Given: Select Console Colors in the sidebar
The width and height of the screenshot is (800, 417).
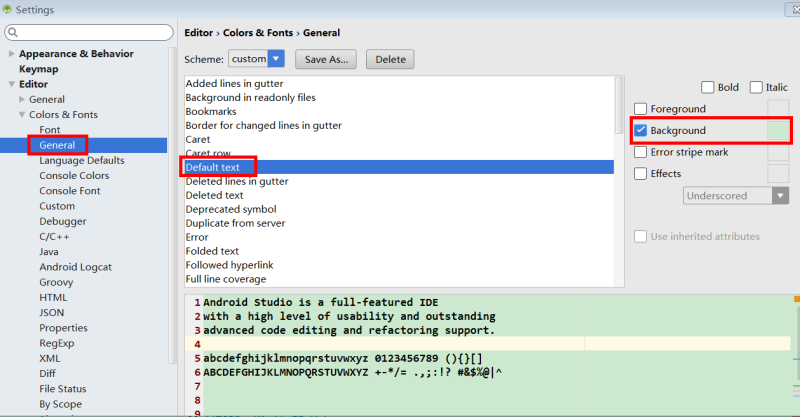Looking at the screenshot, I should point(74,176).
